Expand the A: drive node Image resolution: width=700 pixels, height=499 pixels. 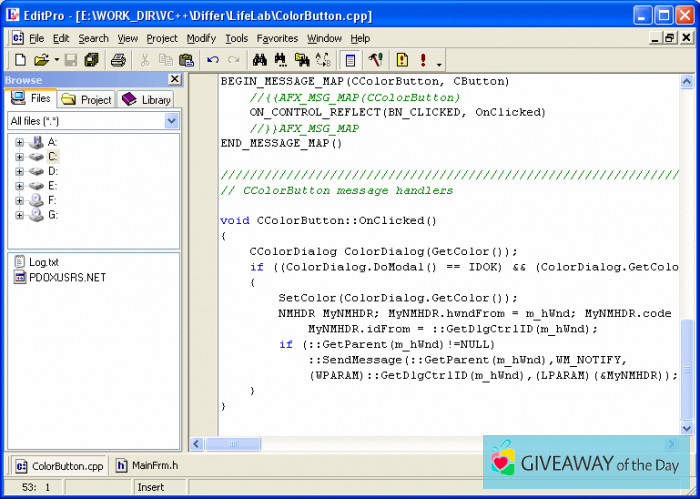(x=19, y=142)
